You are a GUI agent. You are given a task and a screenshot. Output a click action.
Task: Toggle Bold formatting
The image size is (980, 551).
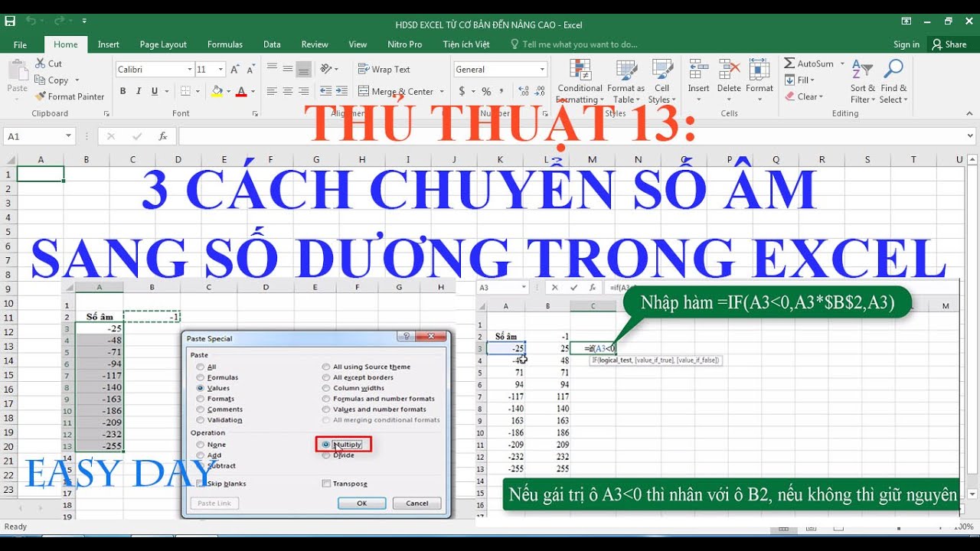122,91
